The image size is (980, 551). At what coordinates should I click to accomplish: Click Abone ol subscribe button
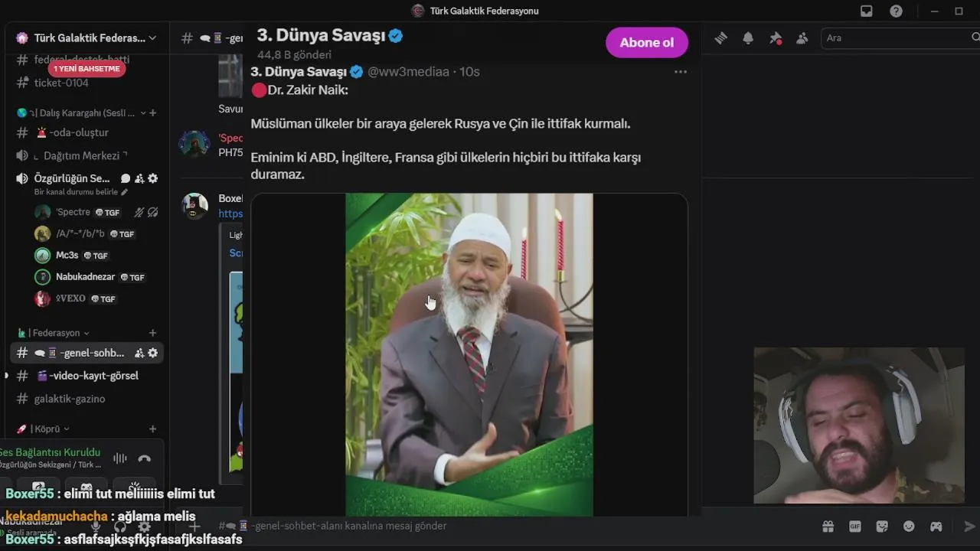647,42
